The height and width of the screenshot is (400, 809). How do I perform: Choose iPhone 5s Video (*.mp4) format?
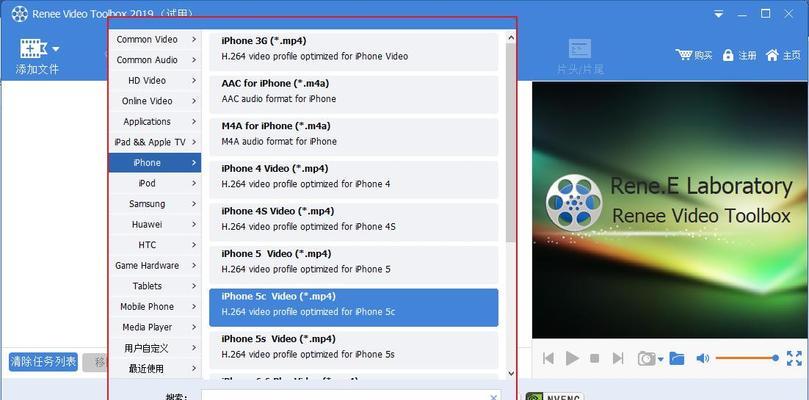click(x=353, y=350)
